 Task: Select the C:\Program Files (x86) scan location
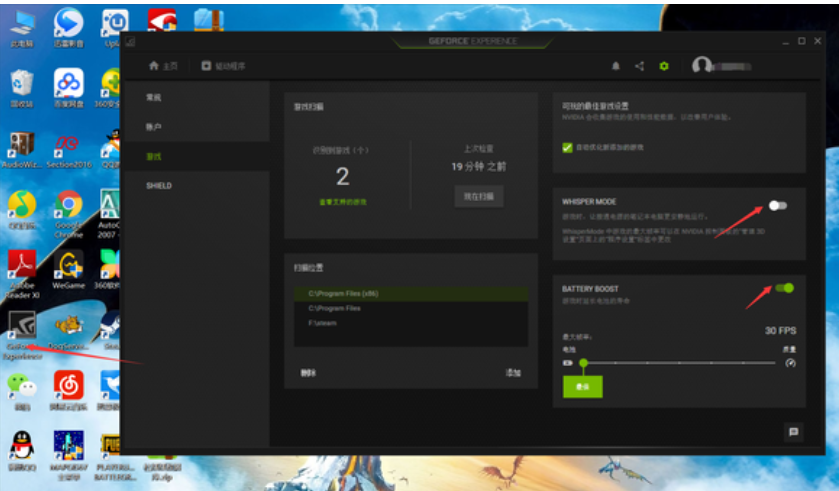coord(410,294)
